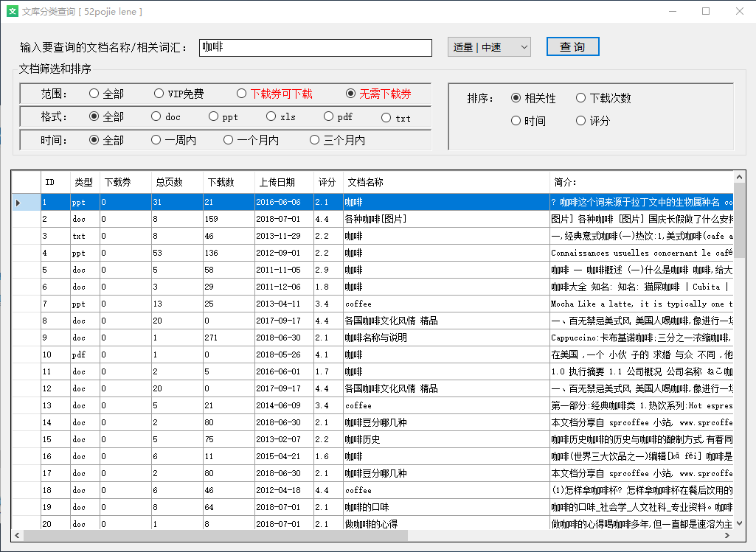Click the green app icon in title bar
Screen dimensions: 756x552
(12, 11)
